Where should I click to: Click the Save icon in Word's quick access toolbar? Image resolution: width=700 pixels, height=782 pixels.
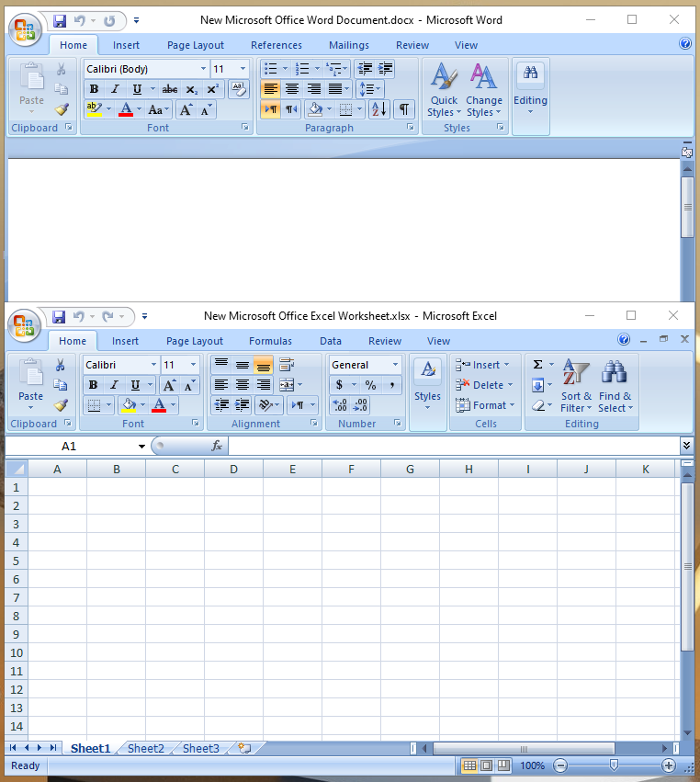tap(60, 20)
